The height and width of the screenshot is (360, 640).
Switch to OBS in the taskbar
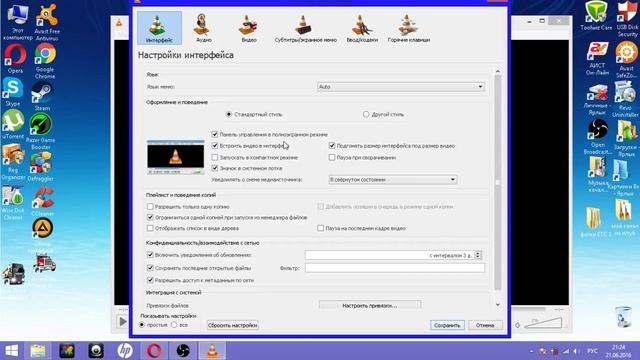[x=183, y=351]
